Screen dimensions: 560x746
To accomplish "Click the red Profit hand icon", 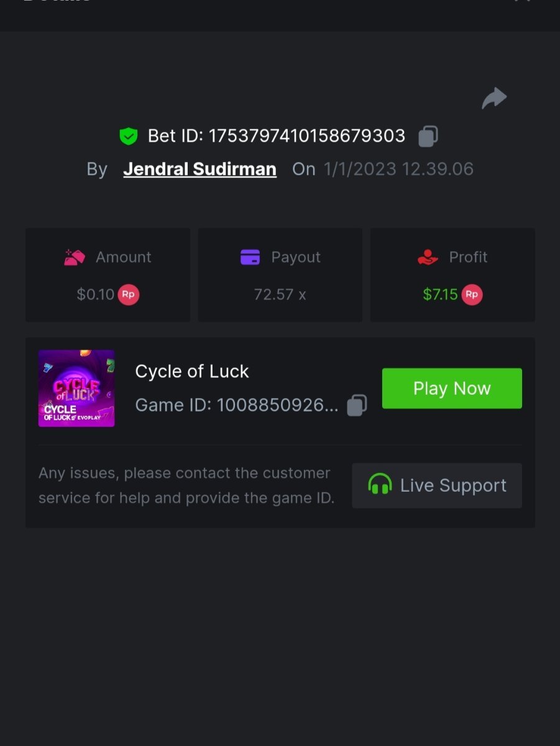I will [428, 257].
